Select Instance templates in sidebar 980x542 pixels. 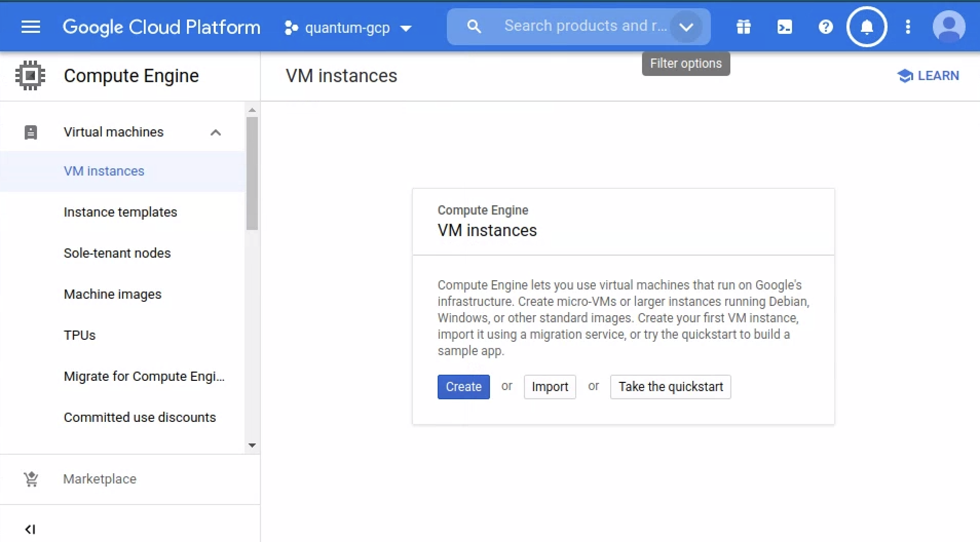click(x=120, y=212)
